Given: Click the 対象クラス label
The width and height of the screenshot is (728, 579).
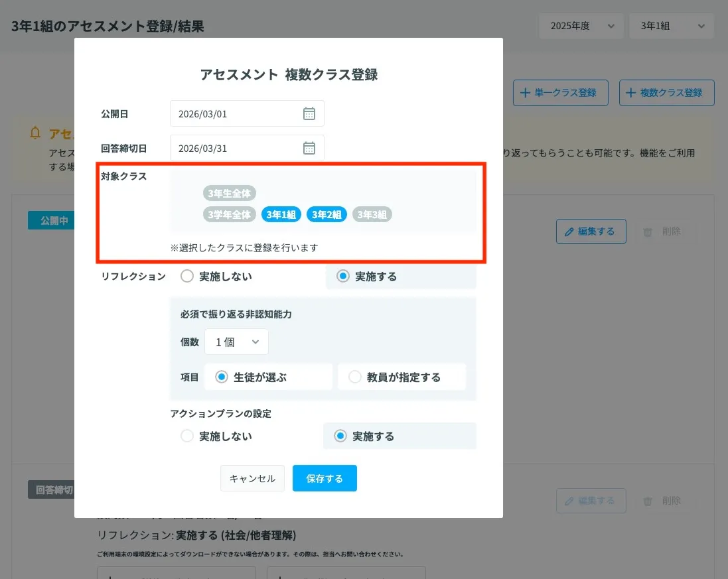Looking at the screenshot, I should [124, 176].
